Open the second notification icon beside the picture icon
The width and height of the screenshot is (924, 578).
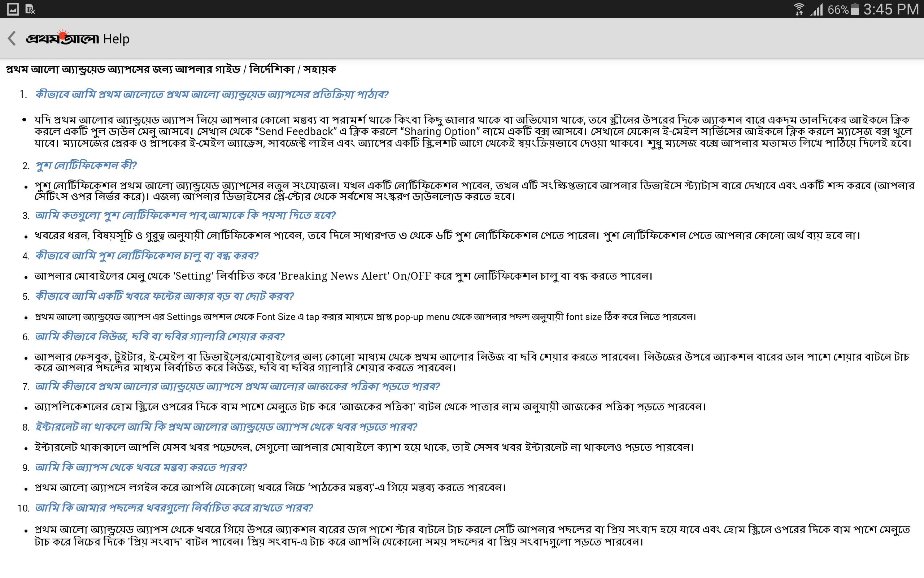(30, 9)
